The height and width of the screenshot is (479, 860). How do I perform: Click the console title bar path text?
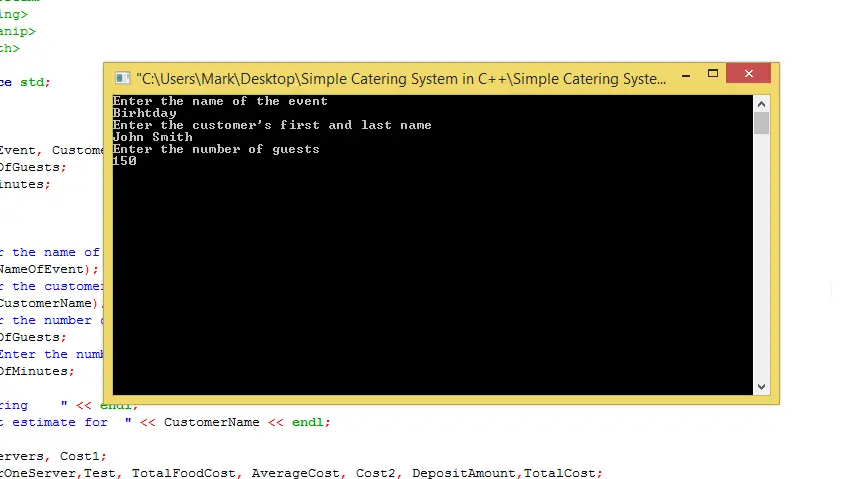400,78
